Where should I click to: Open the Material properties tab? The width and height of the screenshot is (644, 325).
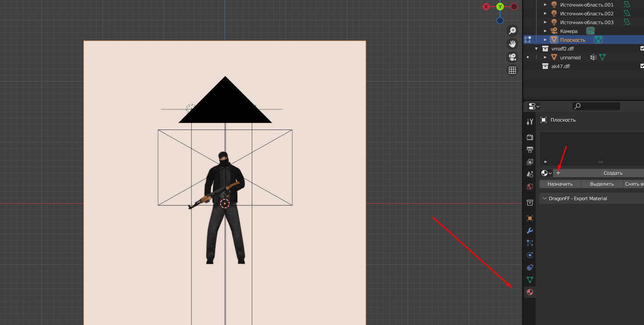click(530, 292)
